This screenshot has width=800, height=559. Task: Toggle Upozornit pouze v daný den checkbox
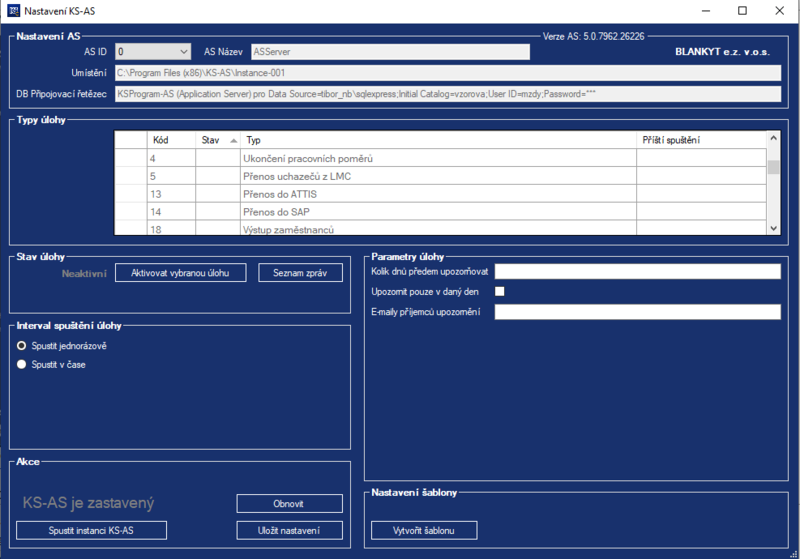click(x=500, y=291)
